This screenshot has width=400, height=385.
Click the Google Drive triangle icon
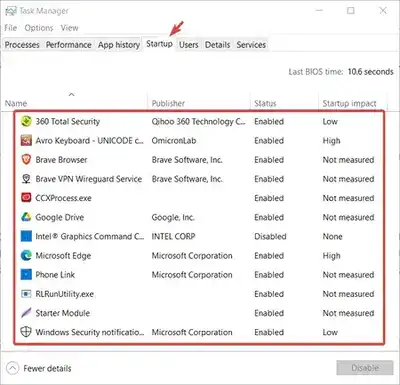[26, 217]
